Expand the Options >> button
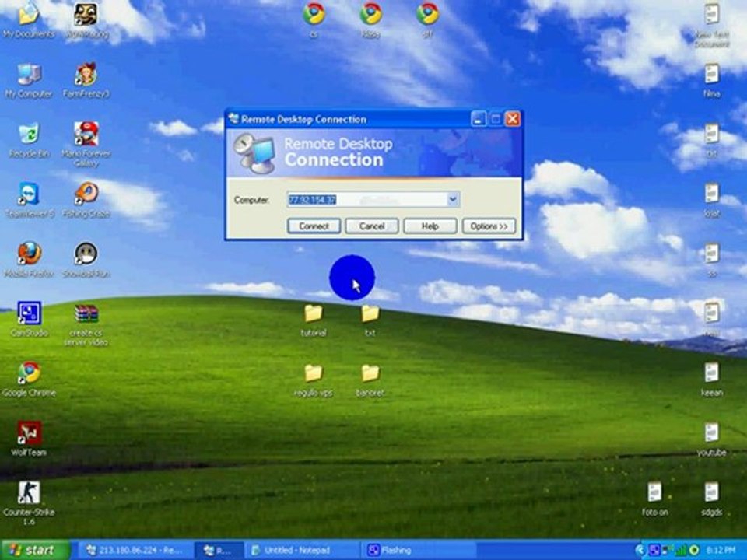This screenshot has height=560, width=747. pos(489,226)
